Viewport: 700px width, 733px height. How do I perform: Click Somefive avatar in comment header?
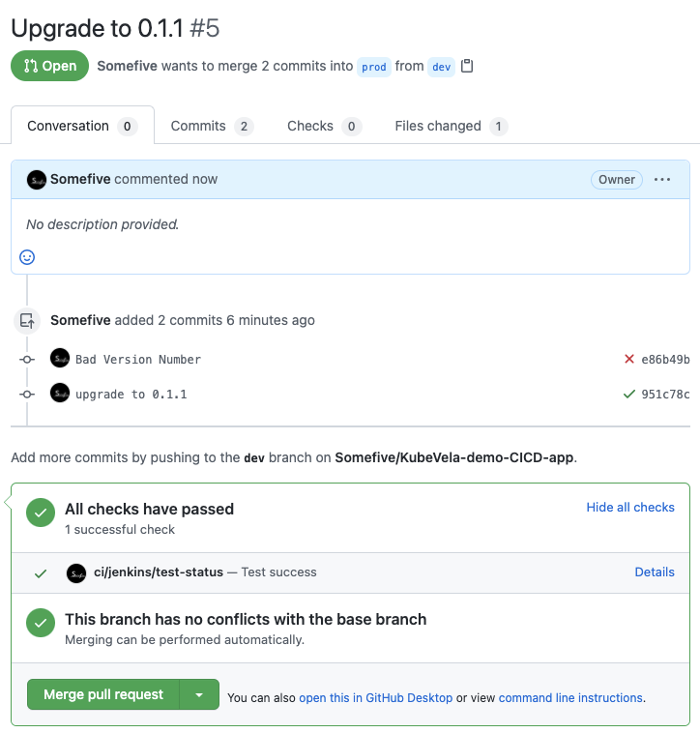(37, 180)
